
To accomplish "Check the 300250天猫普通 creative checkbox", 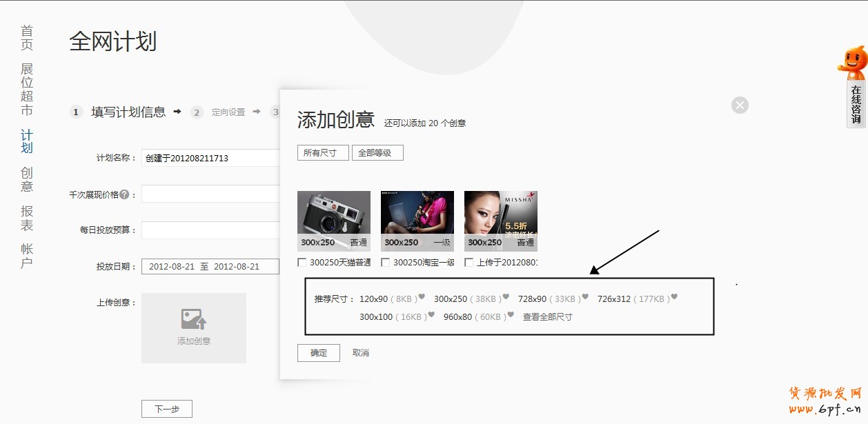I will [x=302, y=263].
